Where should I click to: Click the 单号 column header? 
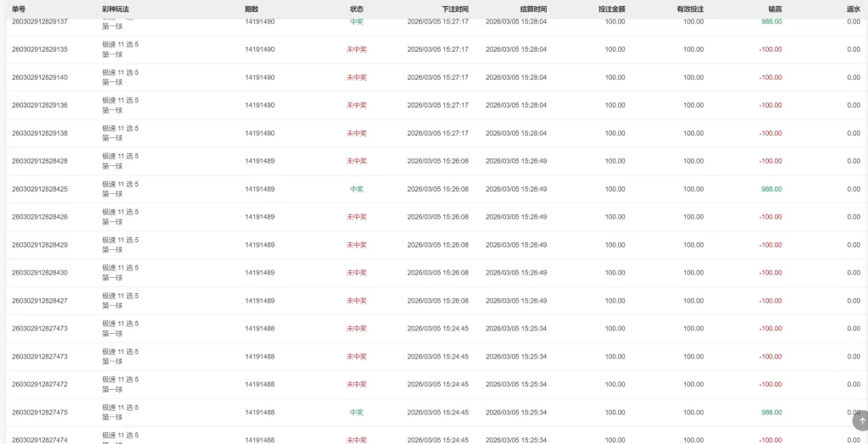19,9
